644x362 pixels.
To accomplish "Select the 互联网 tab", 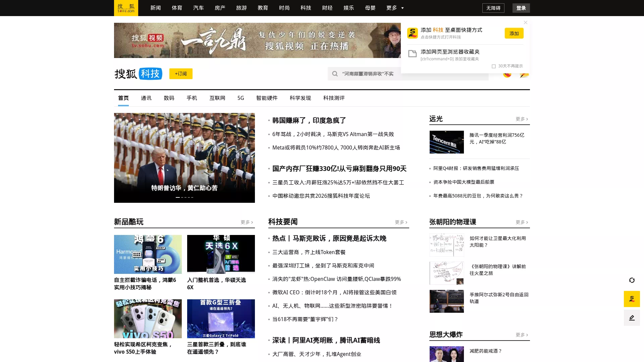I will tap(217, 98).
